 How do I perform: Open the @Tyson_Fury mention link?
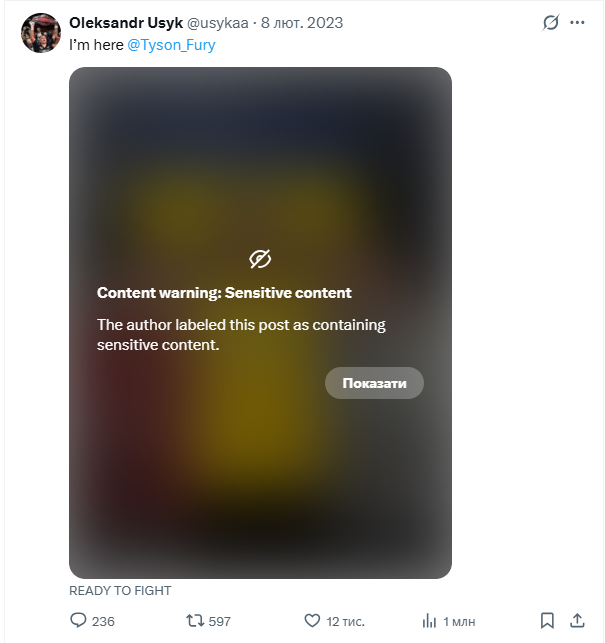coord(172,44)
